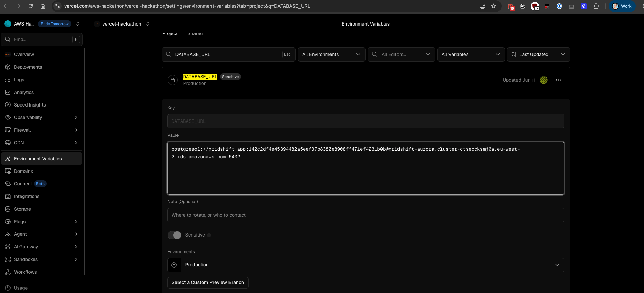Viewport: 644px width, 293px height.
Task: Go back in browser history
Action: click(x=6, y=6)
